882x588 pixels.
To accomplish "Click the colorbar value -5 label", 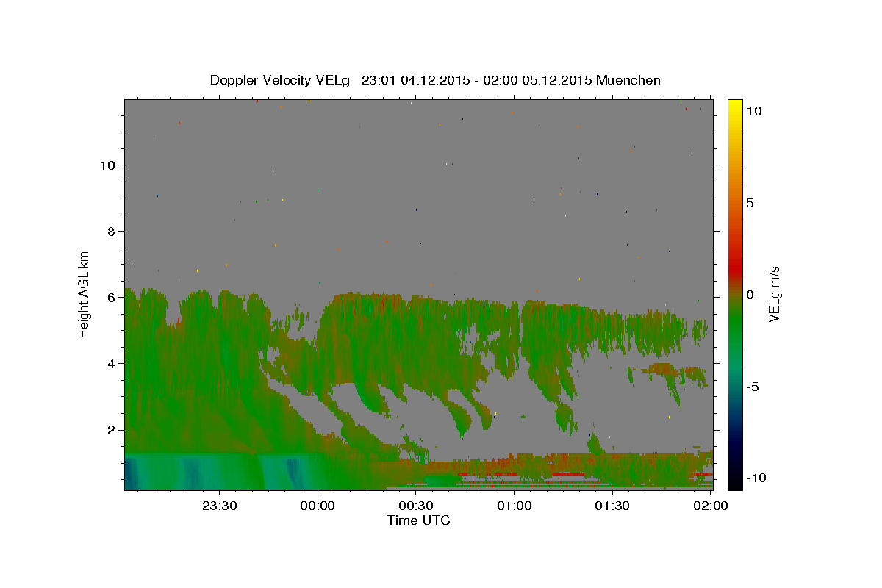I will click(x=753, y=387).
